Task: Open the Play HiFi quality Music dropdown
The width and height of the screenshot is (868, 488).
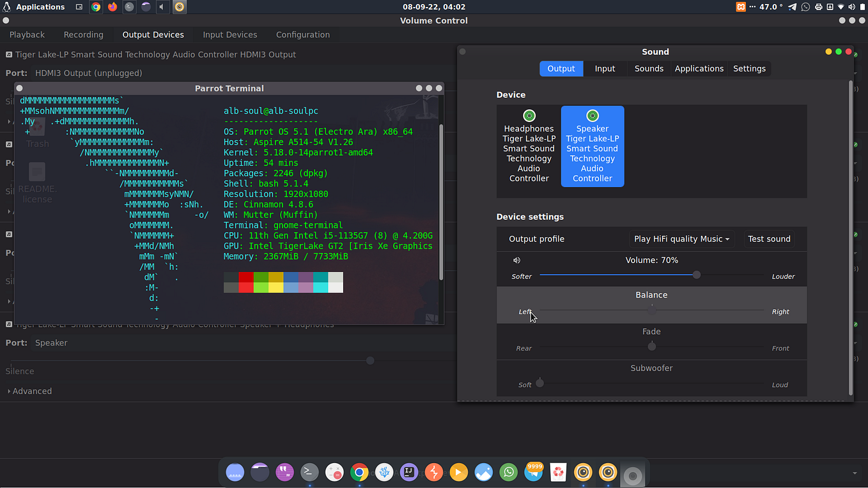Action: click(681, 239)
